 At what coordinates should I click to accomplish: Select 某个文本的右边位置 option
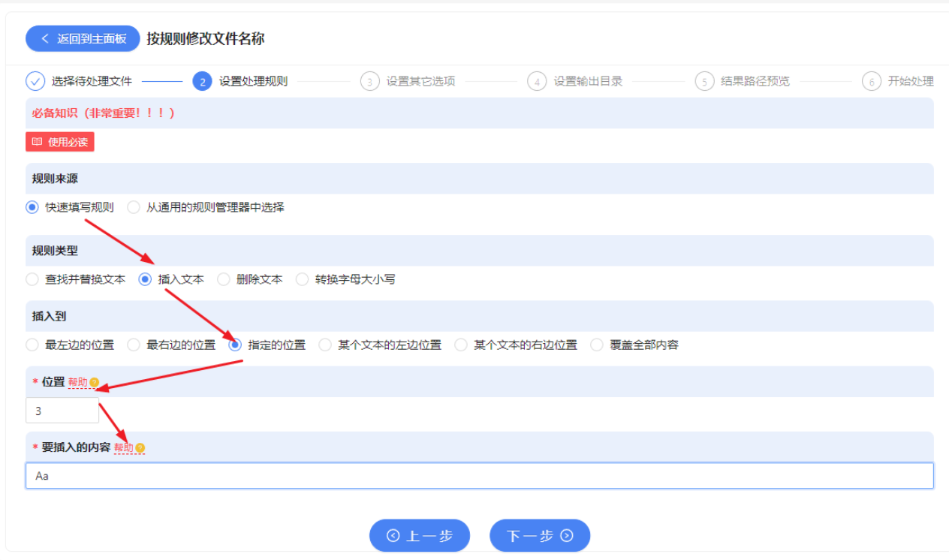(x=516, y=345)
